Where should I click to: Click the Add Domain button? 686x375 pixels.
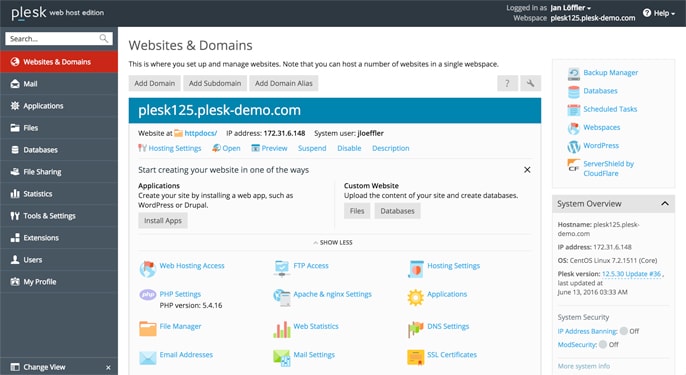[x=154, y=83]
